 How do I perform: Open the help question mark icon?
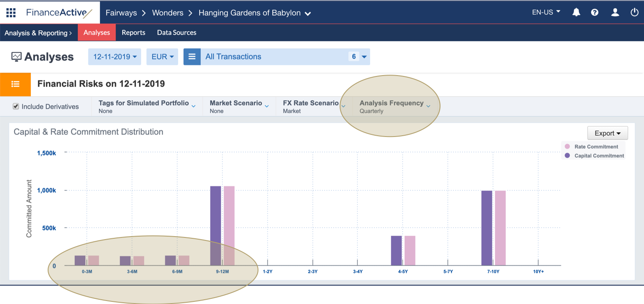point(595,12)
